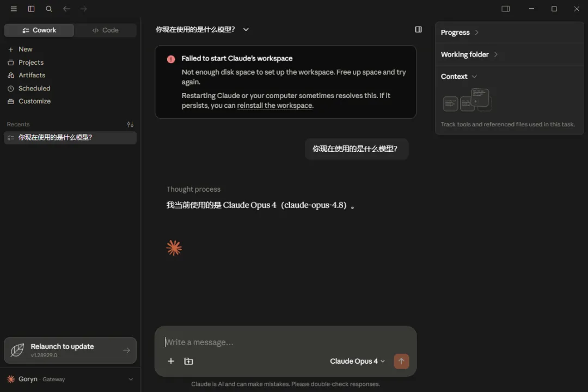Focus the Write a message field

click(x=285, y=342)
